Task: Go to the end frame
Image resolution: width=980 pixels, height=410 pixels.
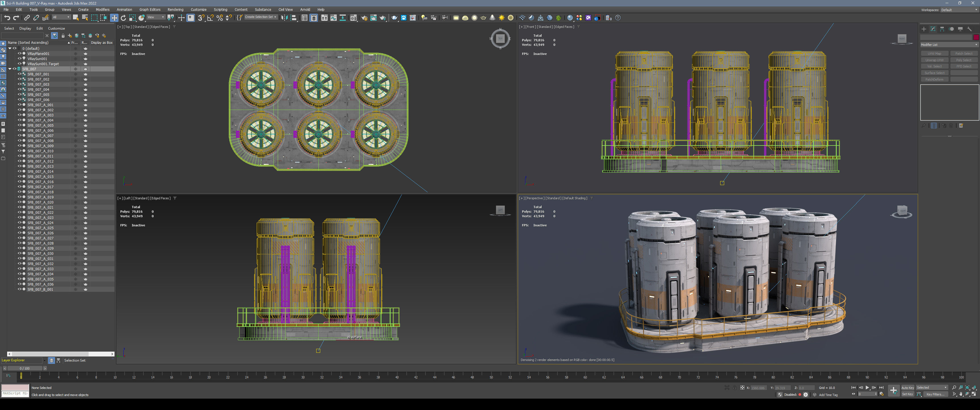Action: tap(881, 388)
